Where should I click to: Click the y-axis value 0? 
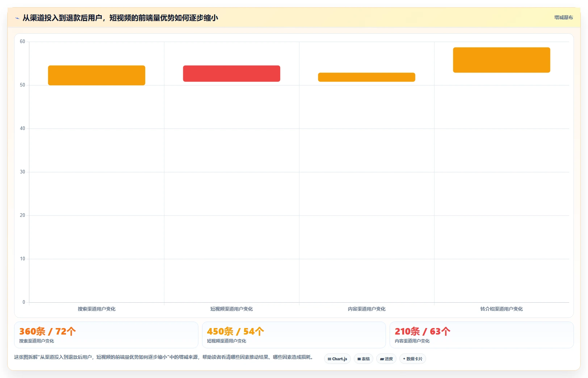[24, 302]
